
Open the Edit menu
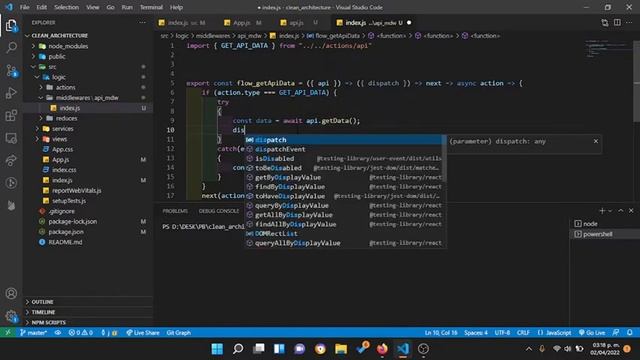41,7
